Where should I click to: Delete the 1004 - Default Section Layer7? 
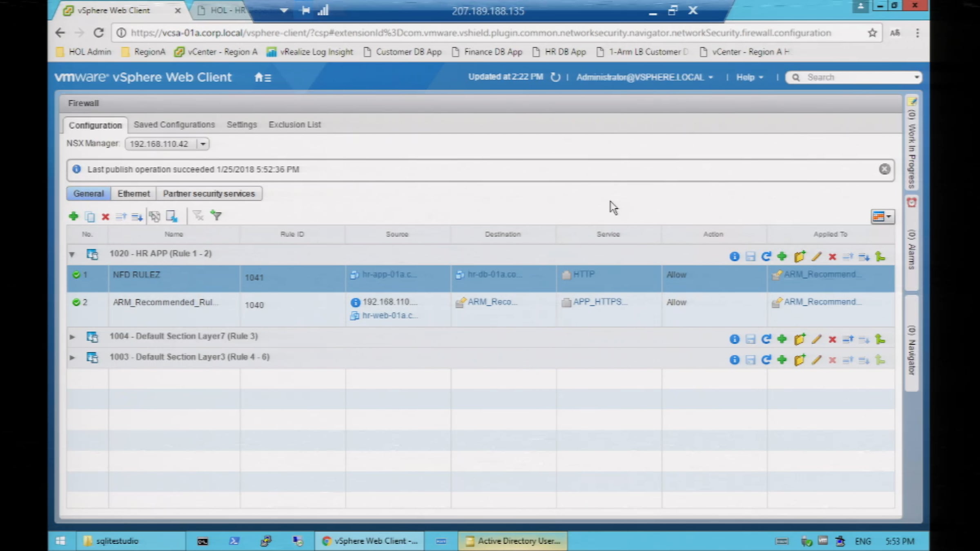832,340
